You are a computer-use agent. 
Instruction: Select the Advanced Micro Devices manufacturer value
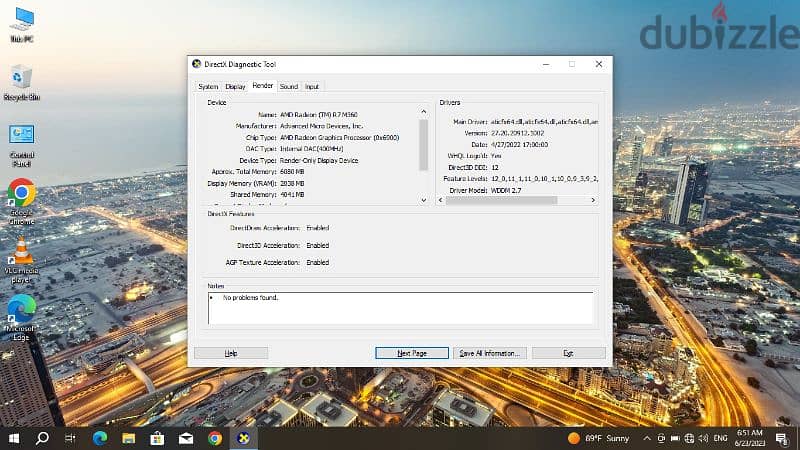pos(321,126)
